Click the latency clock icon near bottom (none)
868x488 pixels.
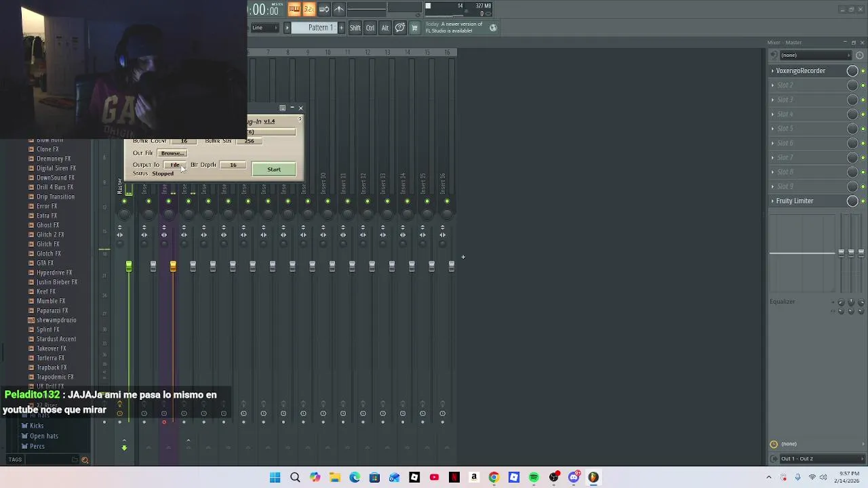tap(774, 445)
